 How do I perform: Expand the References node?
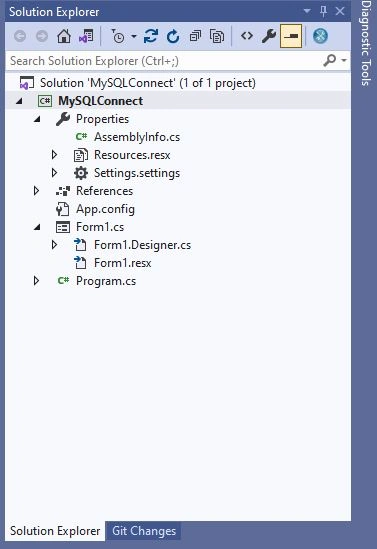[x=36, y=191]
